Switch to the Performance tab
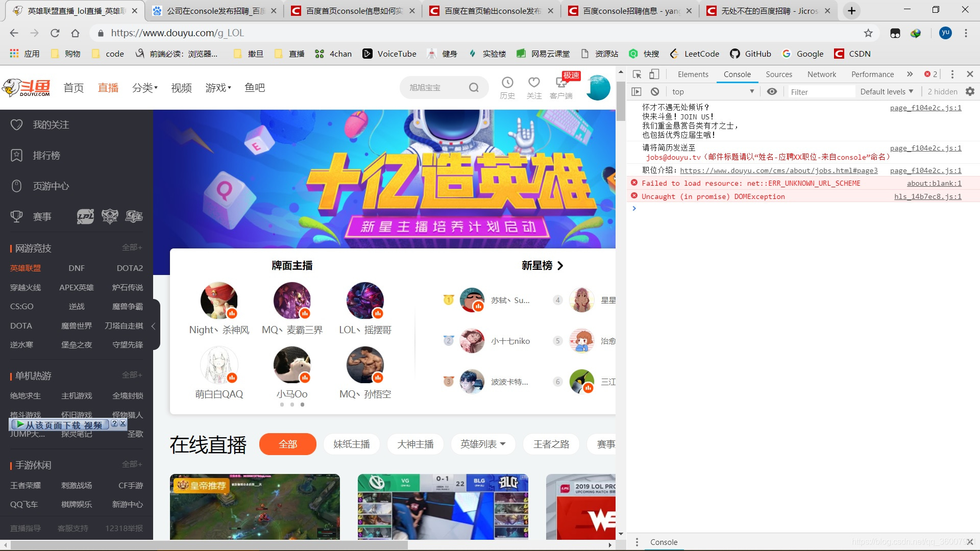The height and width of the screenshot is (551, 980). 872,74
